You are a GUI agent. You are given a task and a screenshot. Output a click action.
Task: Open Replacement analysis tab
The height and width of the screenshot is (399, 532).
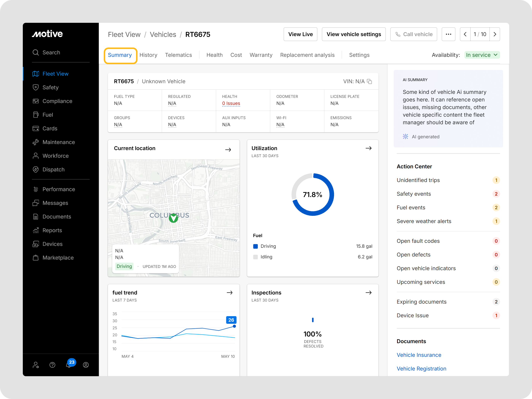point(307,55)
